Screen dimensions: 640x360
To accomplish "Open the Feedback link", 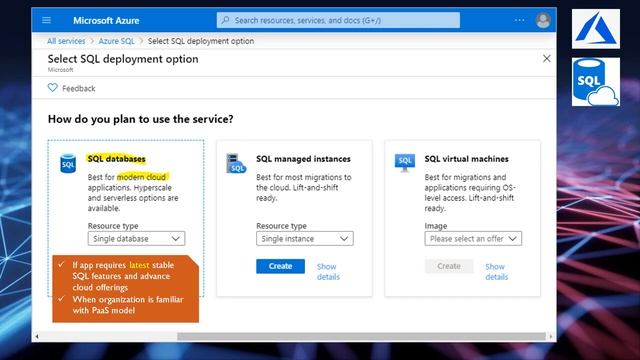I will (78, 89).
